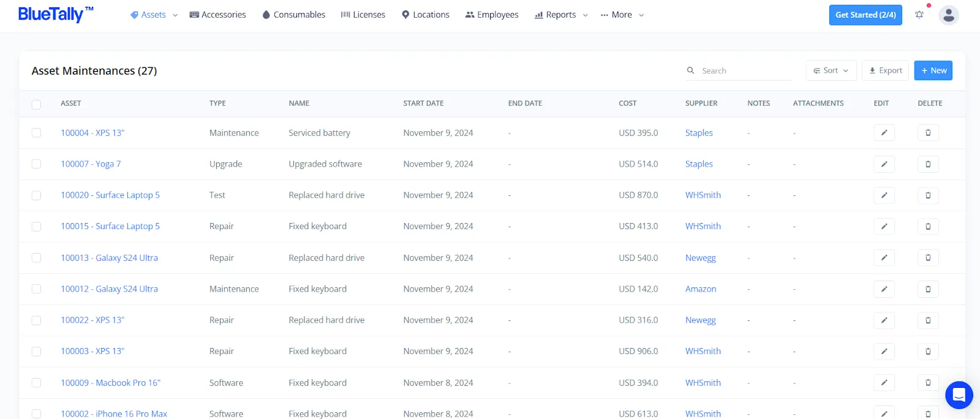
Task: Open supplier Amazon link
Action: 701,289
